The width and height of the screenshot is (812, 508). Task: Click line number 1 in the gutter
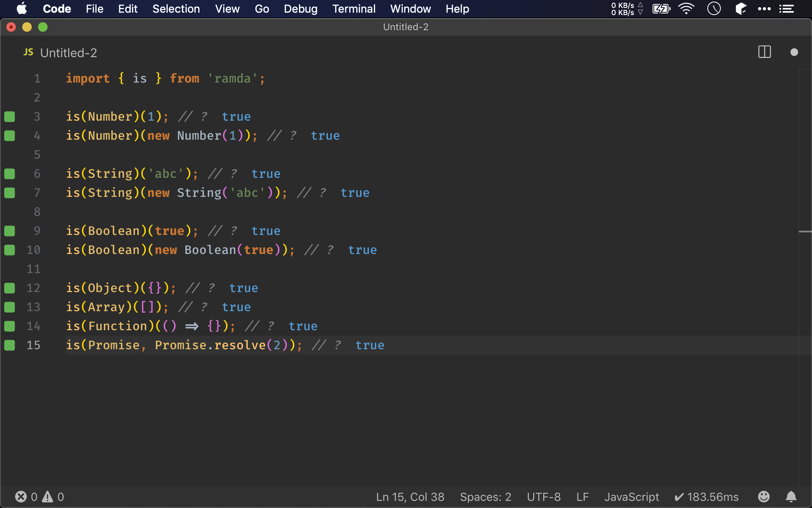tap(37, 79)
